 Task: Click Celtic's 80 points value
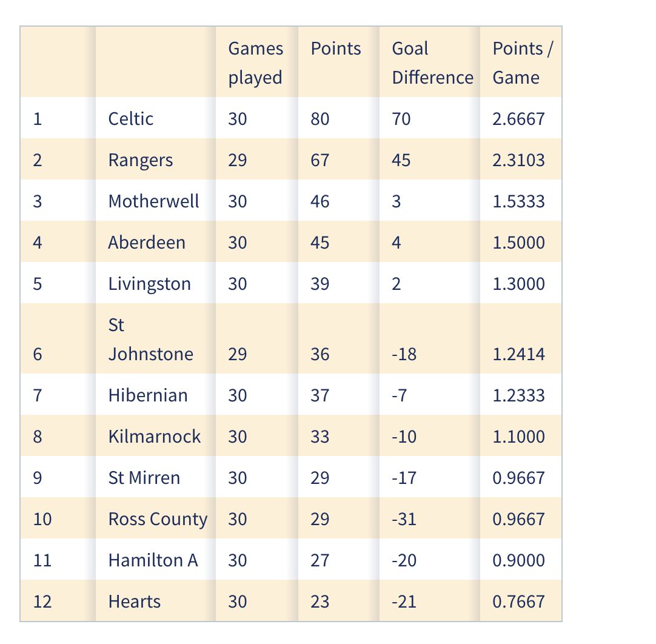pyautogui.click(x=320, y=118)
